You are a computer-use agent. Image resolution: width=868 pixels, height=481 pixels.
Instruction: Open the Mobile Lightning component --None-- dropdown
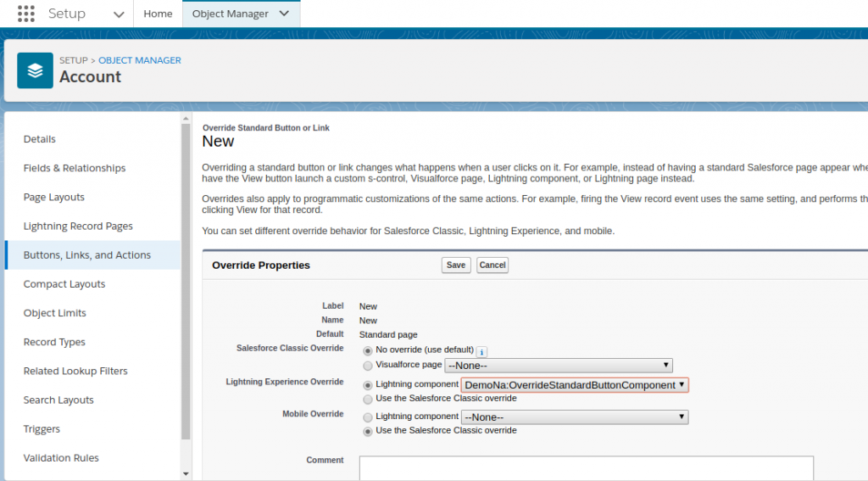(575, 417)
